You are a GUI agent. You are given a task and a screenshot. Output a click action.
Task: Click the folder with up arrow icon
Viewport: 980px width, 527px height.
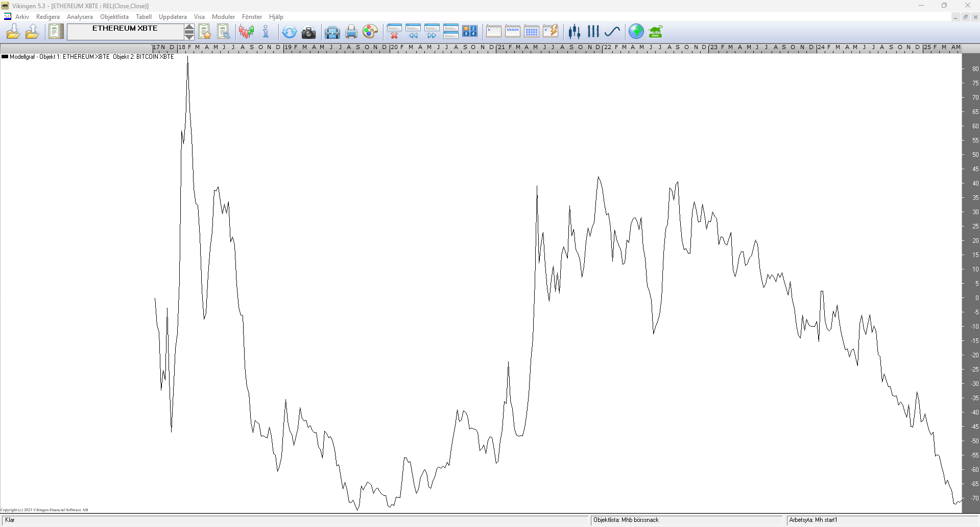(32, 32)
